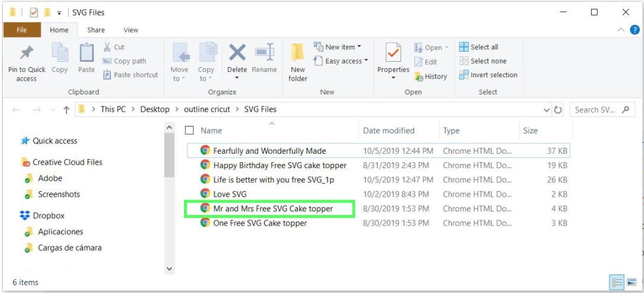This screenshot has height=294, width=644.
Task: Switch to Large icons view in status bar
Action: (x=632, y=283)
